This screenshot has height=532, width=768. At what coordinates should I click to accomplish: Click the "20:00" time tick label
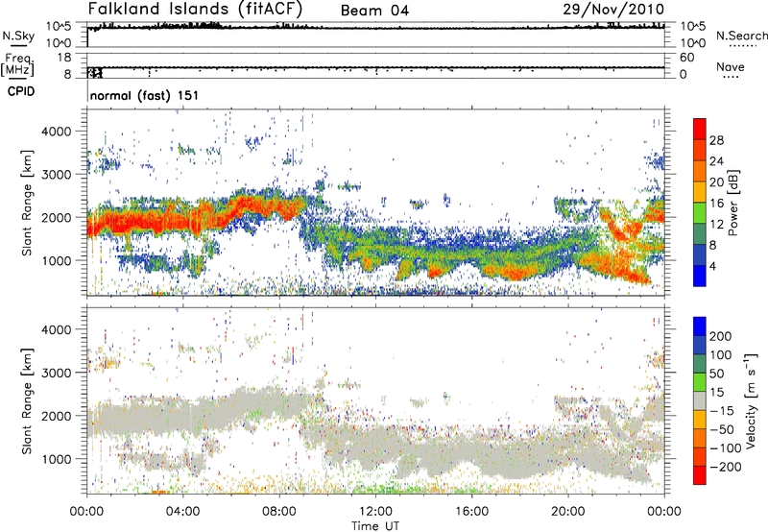[568, 512]
